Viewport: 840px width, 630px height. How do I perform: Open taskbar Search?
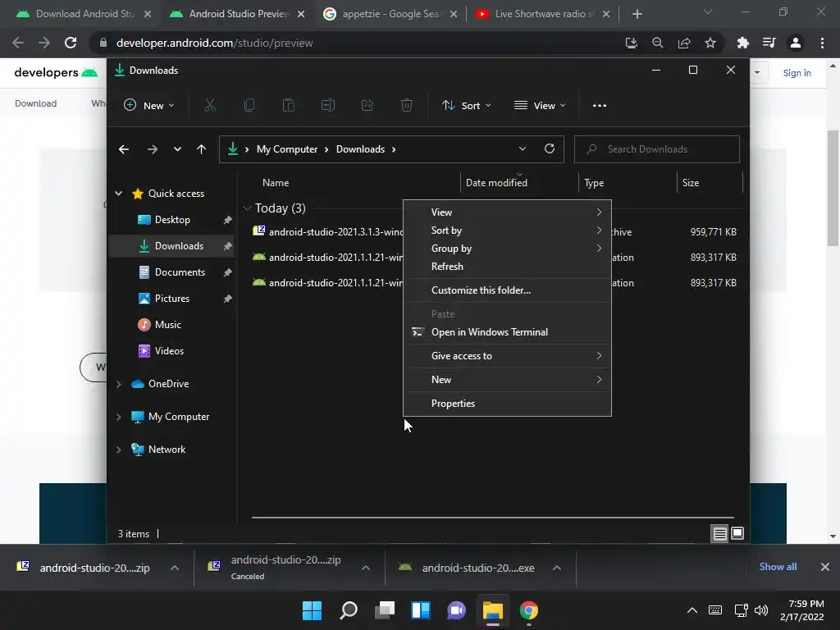348,610
